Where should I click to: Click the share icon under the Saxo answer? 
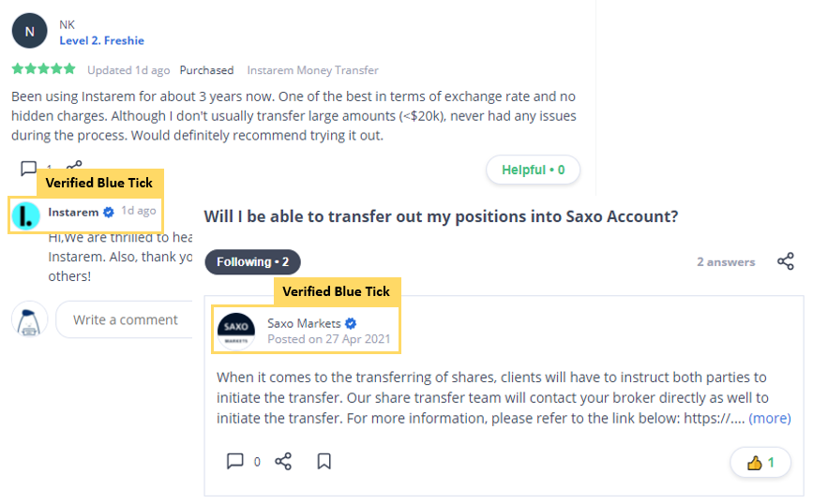(283, 461)
